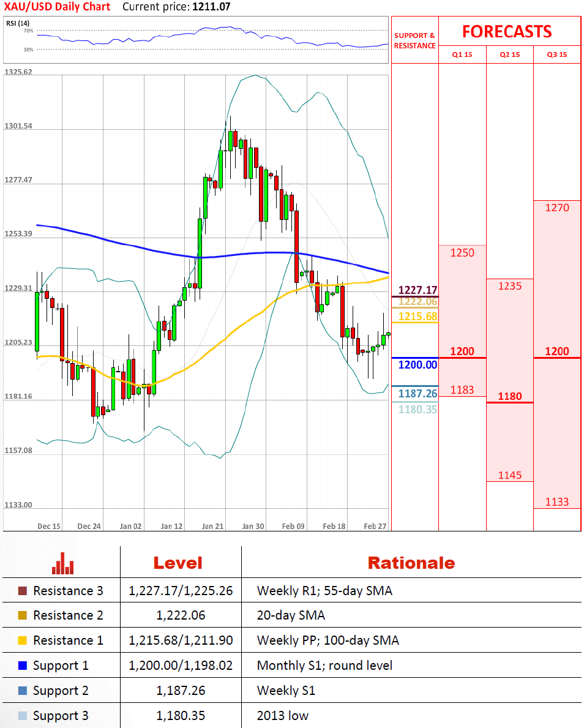This screenshot has height=728, width=584.
Task: Click the 'RSI (14)' indicator label
Action: click(x=18, y=23)
